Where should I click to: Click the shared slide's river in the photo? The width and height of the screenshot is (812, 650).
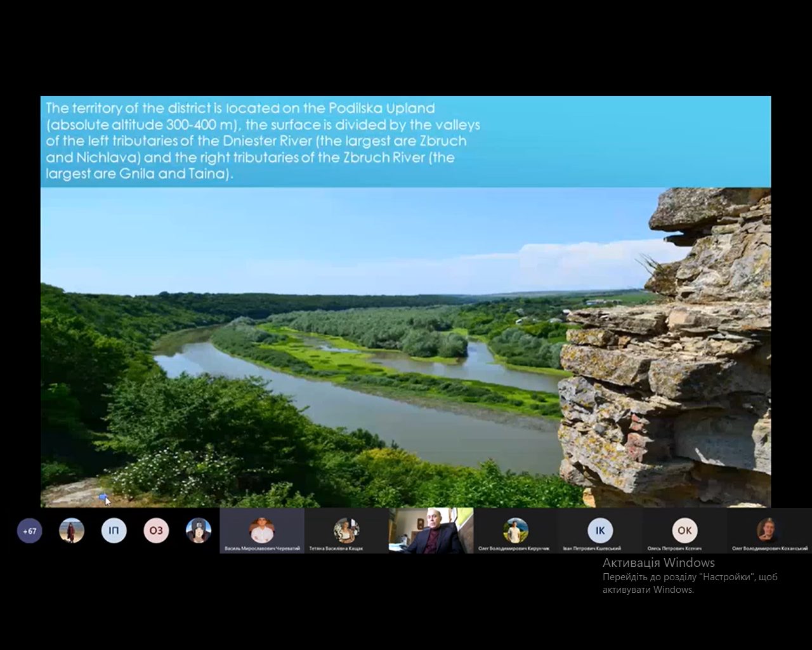[x=355, y=406]
